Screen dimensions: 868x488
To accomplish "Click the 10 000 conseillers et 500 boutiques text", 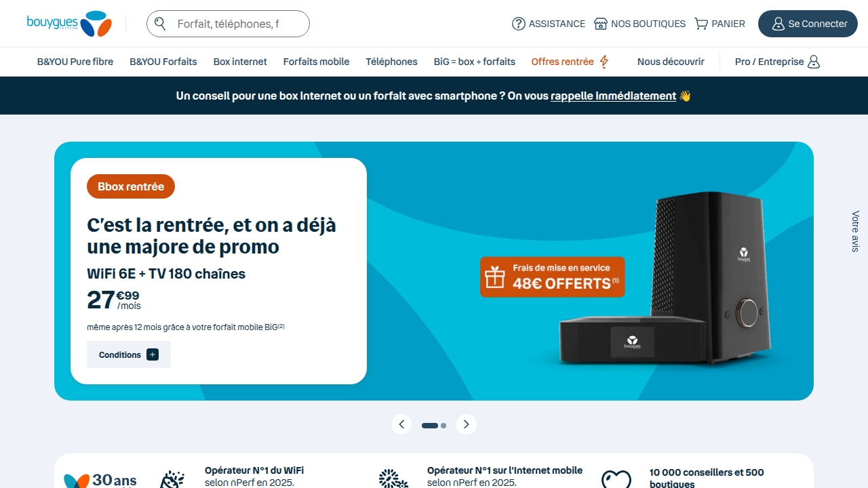I will (x=707, y=478).
